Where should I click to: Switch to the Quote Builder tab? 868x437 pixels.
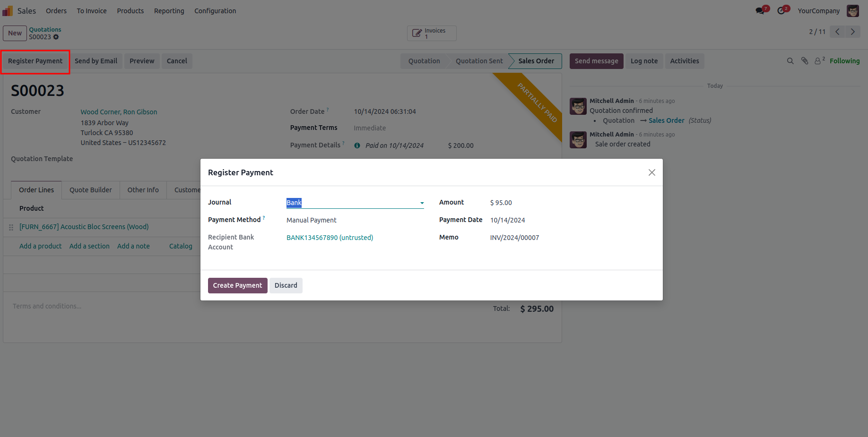tap(91, 190)
